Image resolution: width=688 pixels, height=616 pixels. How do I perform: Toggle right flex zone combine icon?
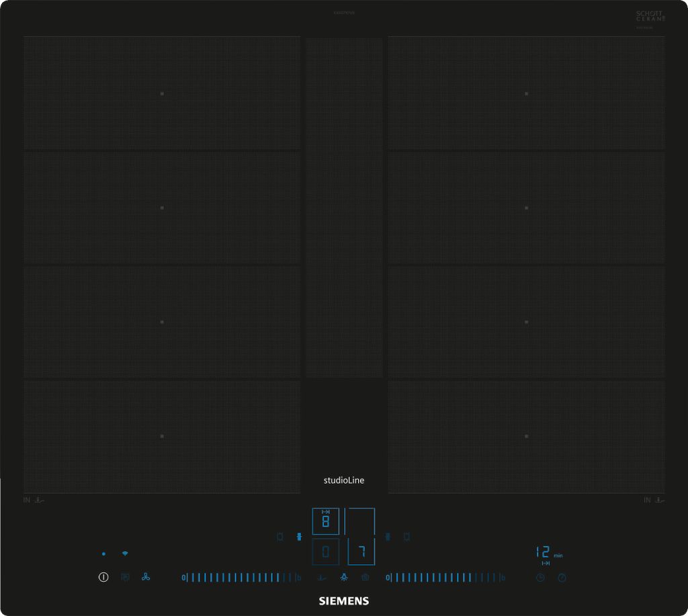pos(388,537)
